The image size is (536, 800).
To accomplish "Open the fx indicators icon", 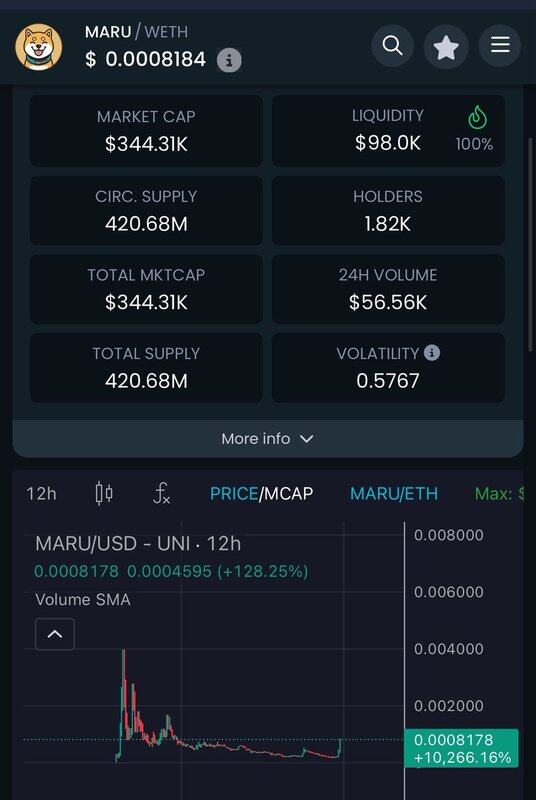I will point(162,493).
